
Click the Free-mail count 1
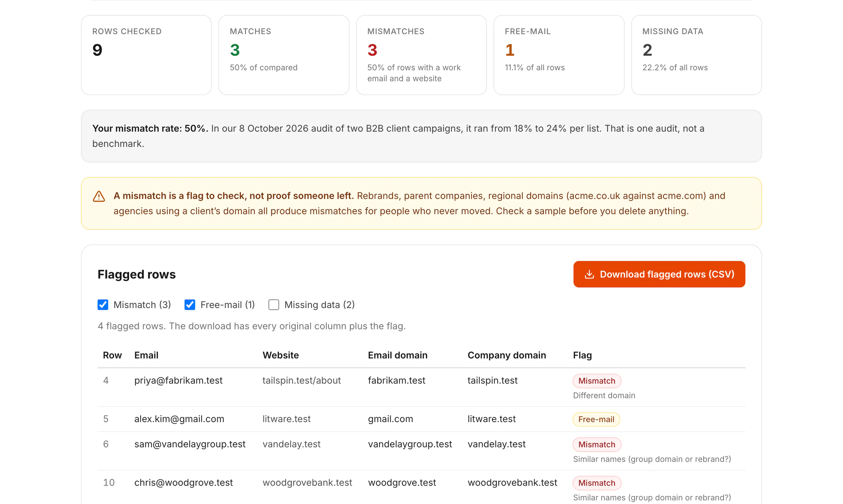(x=509, y=50)
